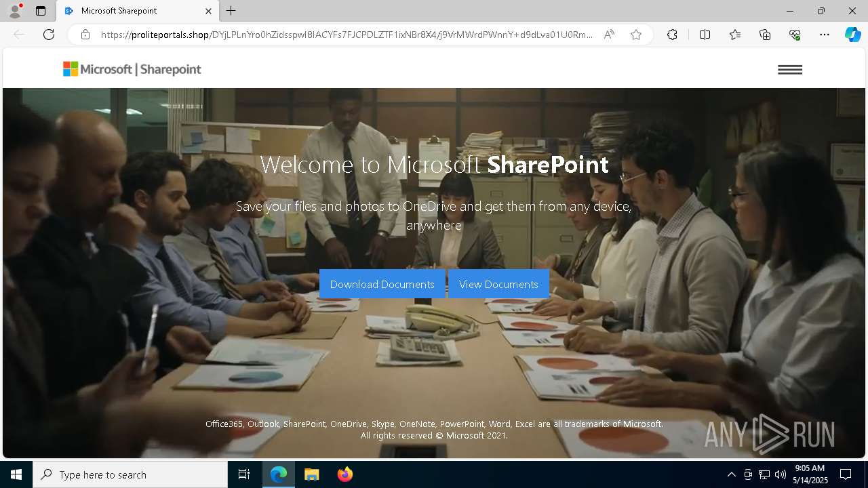This screenshot has height=488, width=868.
Task: Open the Copilot sidebar
Action: coord(852,35)
